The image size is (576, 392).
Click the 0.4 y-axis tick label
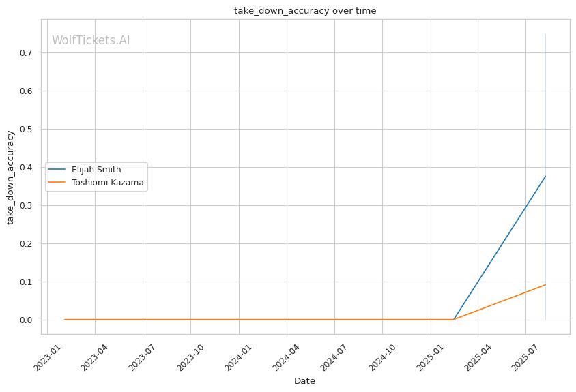26,167
